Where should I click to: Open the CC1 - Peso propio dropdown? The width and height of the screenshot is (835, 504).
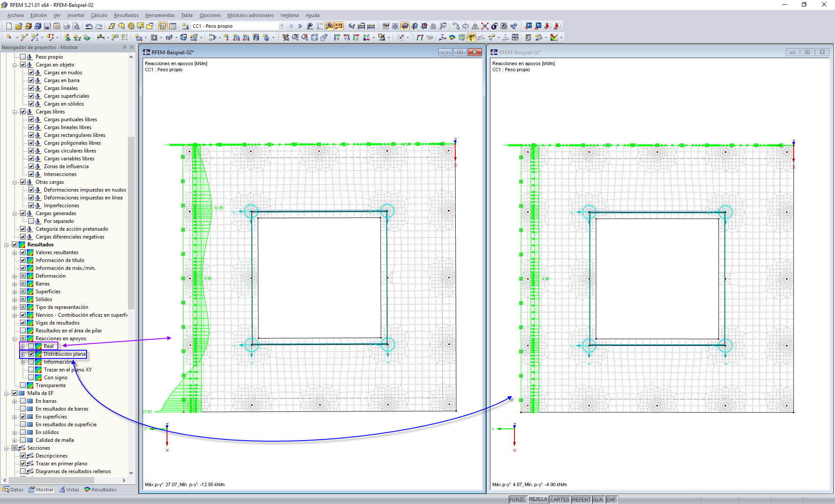(x=282, y=26)
